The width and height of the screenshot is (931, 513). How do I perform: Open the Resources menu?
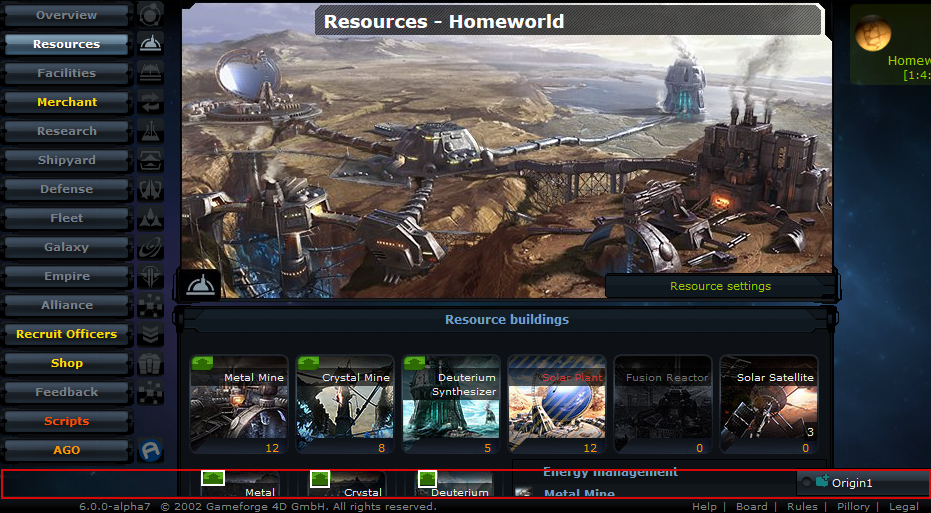[x=66, y=44]
